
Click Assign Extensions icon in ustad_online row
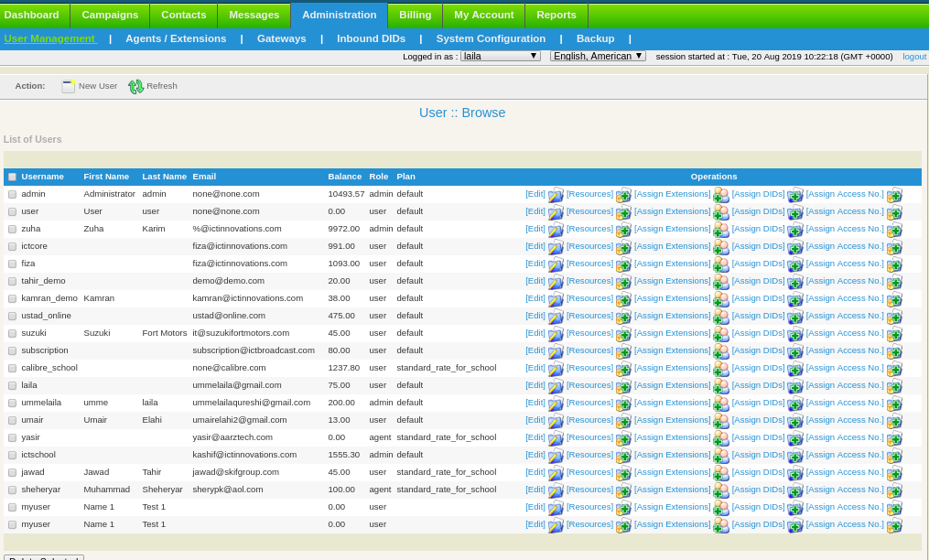720,317
